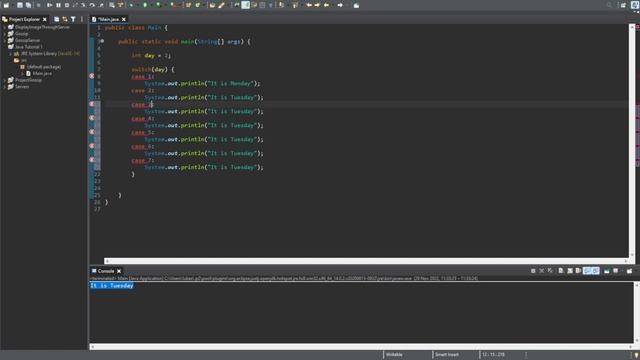This screenshot has width=640, height=360.
Task: Select the Project Explorer tab
Action: (24, 19)
